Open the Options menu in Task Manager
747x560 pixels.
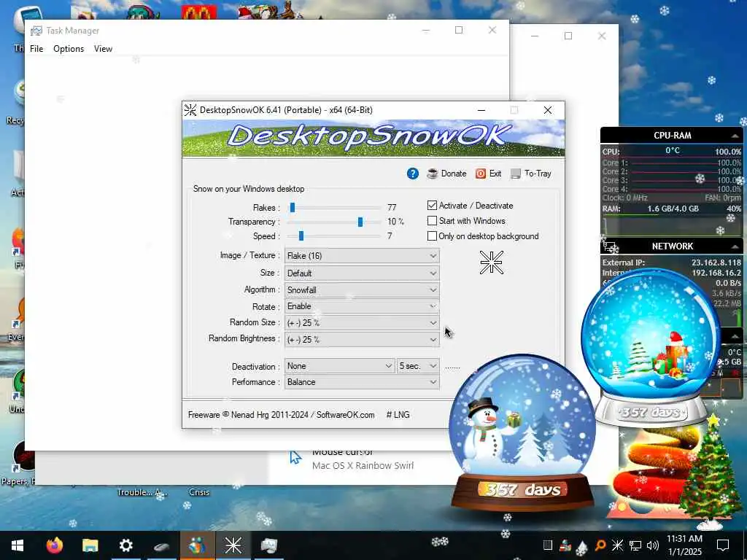point(69,49)
